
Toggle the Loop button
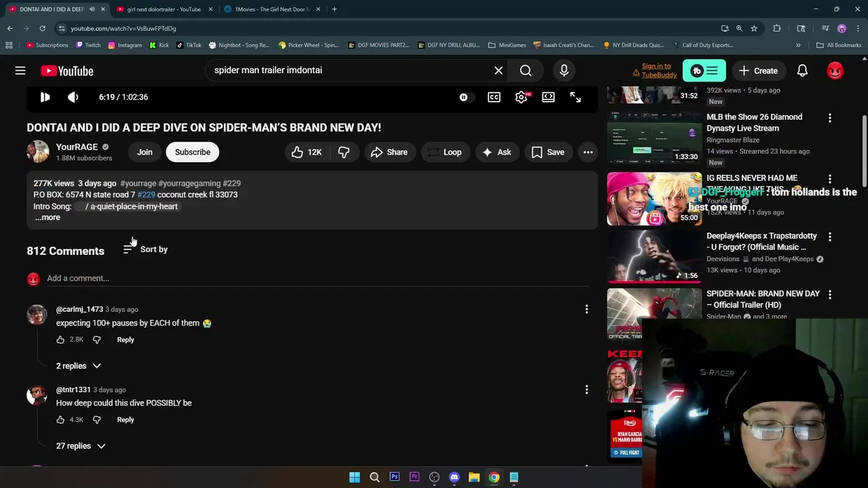[444, 152]
